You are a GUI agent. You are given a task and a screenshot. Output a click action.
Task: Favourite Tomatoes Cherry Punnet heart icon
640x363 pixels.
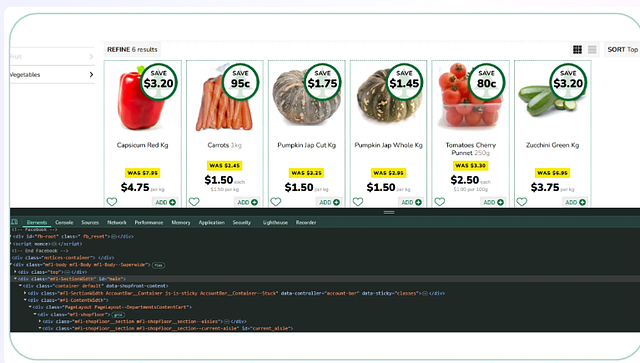click(x=440, y=202)
